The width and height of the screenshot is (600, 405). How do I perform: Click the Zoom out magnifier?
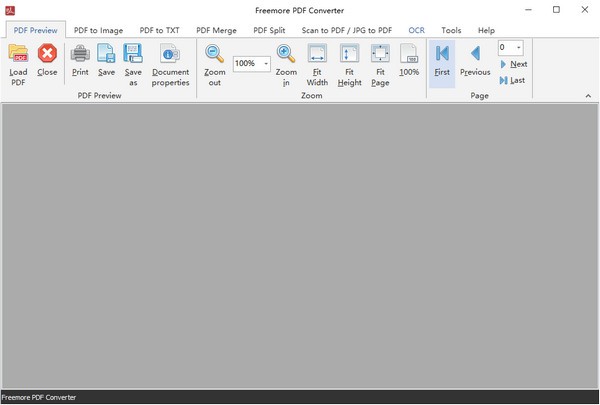click(214, 53)
